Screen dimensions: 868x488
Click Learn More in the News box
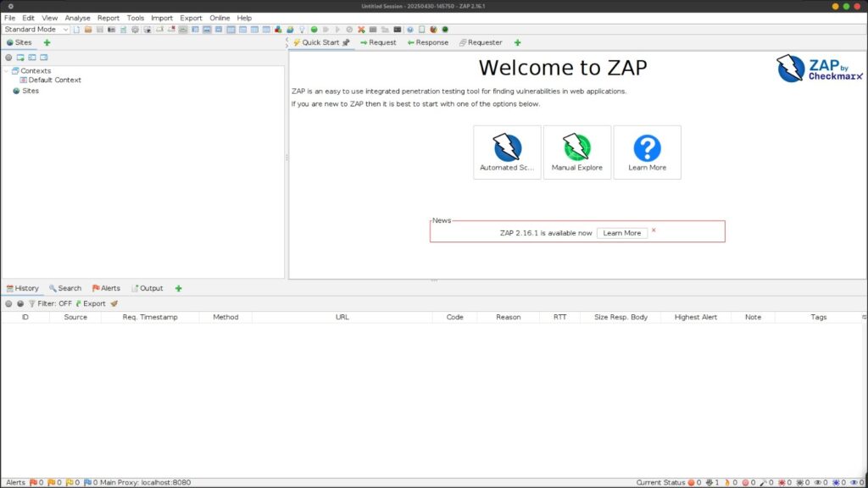pyautogui.click(x=621, y=233)
